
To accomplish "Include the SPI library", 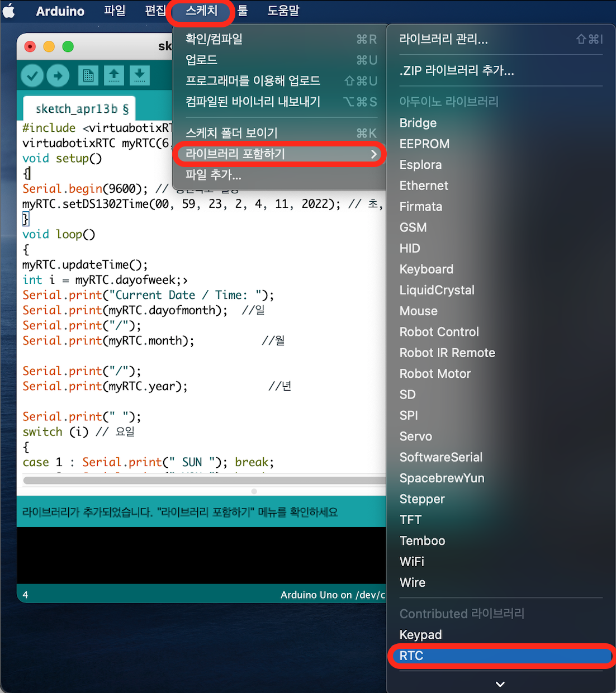I will coord(501,415).
